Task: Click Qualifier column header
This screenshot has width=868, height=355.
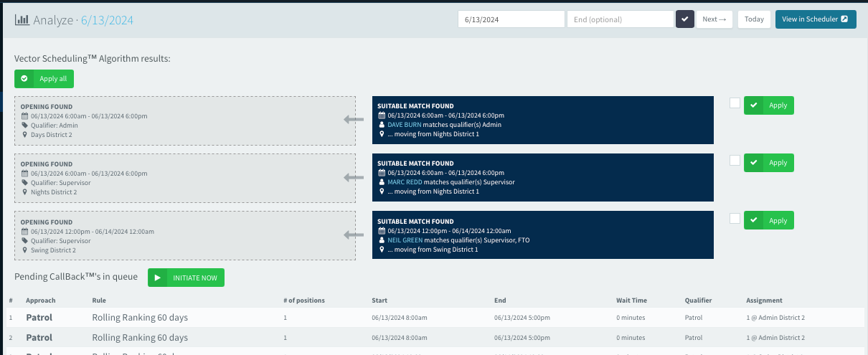Action: tap(698, 300)
